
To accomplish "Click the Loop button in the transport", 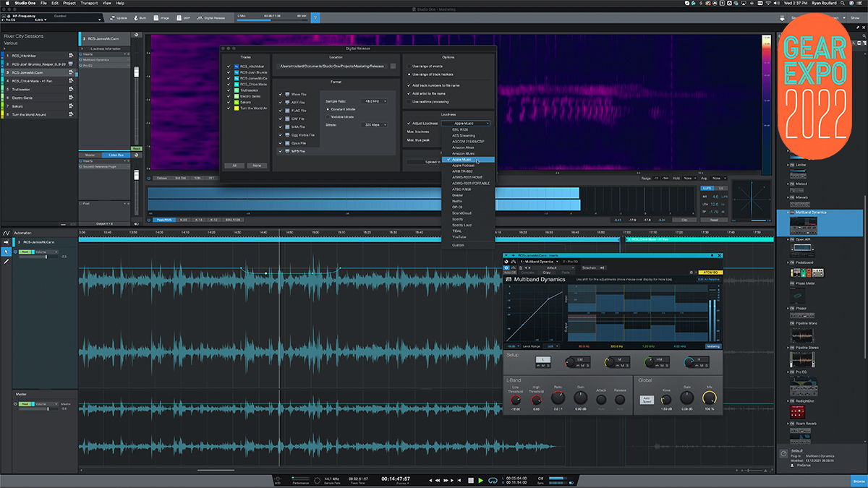I will [x=493, y=479].
